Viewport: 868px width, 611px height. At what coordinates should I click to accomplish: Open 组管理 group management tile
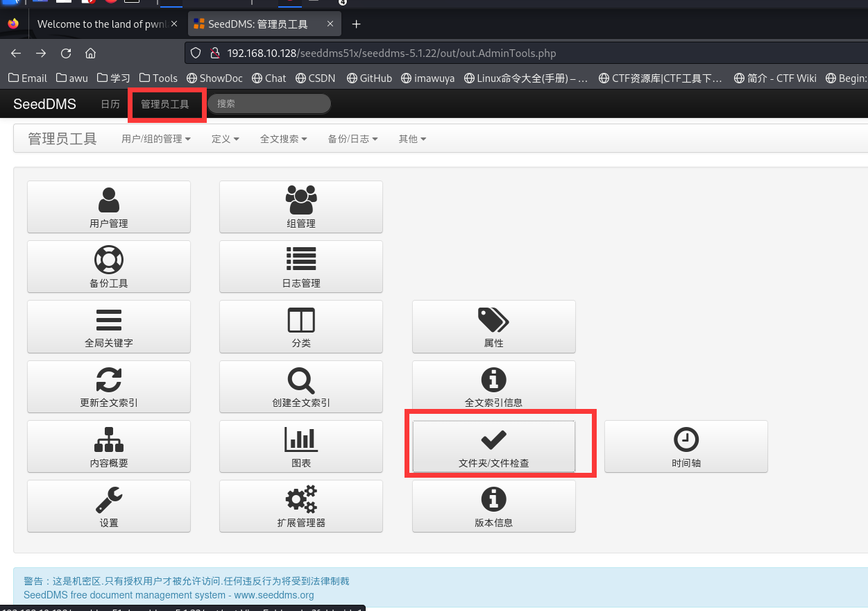(x=300, y=207)
